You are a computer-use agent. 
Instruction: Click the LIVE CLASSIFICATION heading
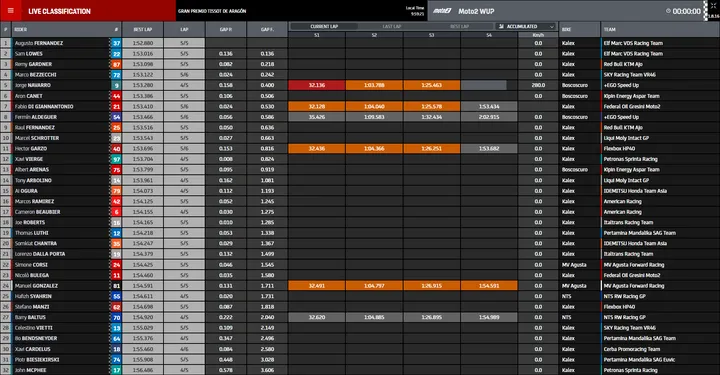(59, 11)
